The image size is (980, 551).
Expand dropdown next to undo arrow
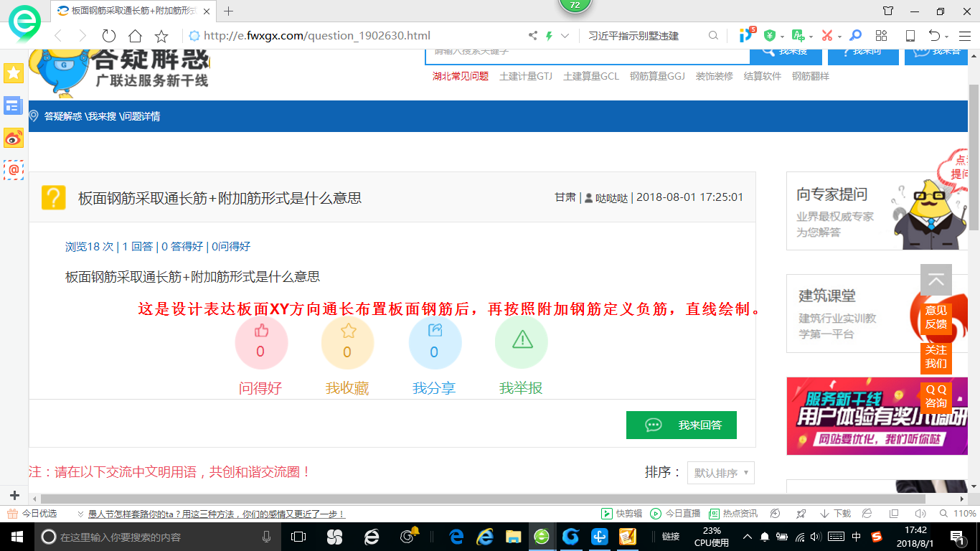point(946,37)
